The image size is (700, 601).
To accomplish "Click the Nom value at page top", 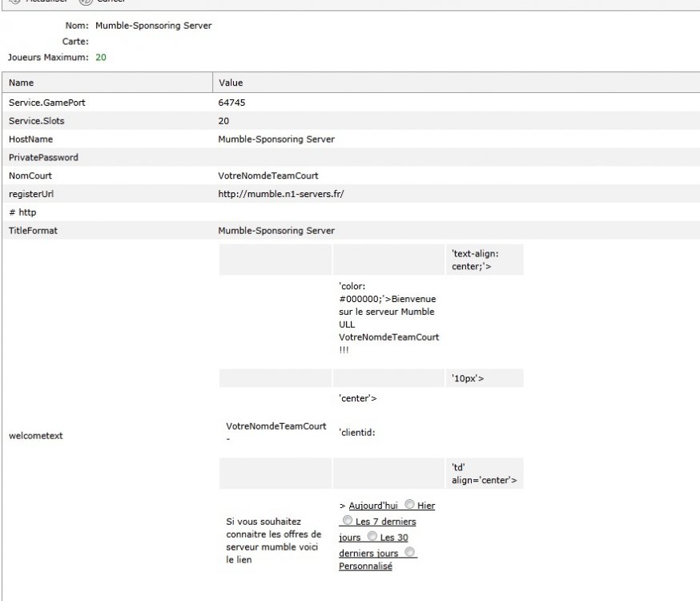I will 154,26.
